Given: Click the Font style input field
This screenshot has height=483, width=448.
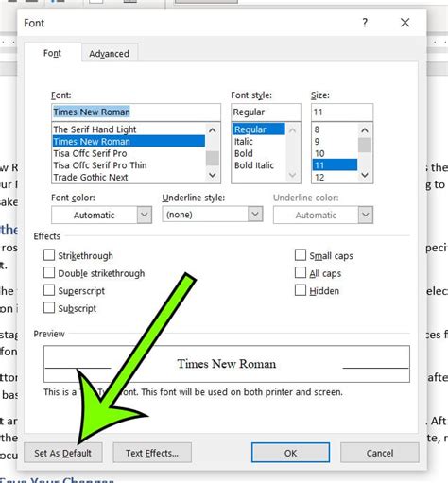Looking at the screenshot, I should click(266, 112).
